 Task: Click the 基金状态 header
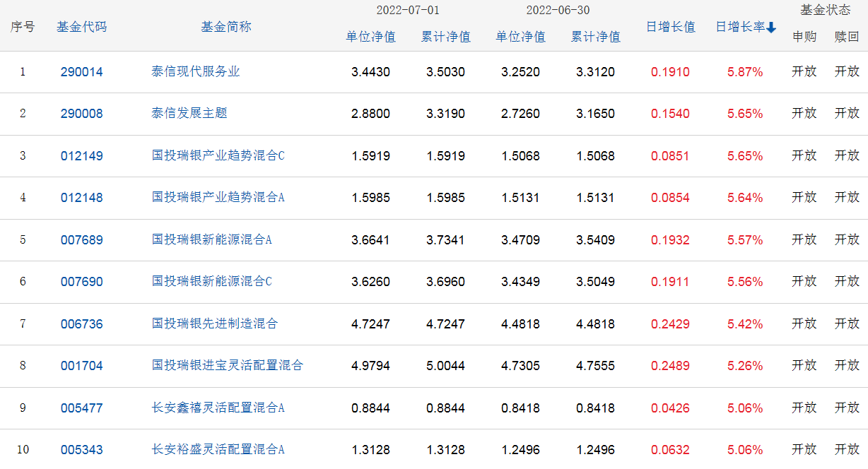[826, 10]
